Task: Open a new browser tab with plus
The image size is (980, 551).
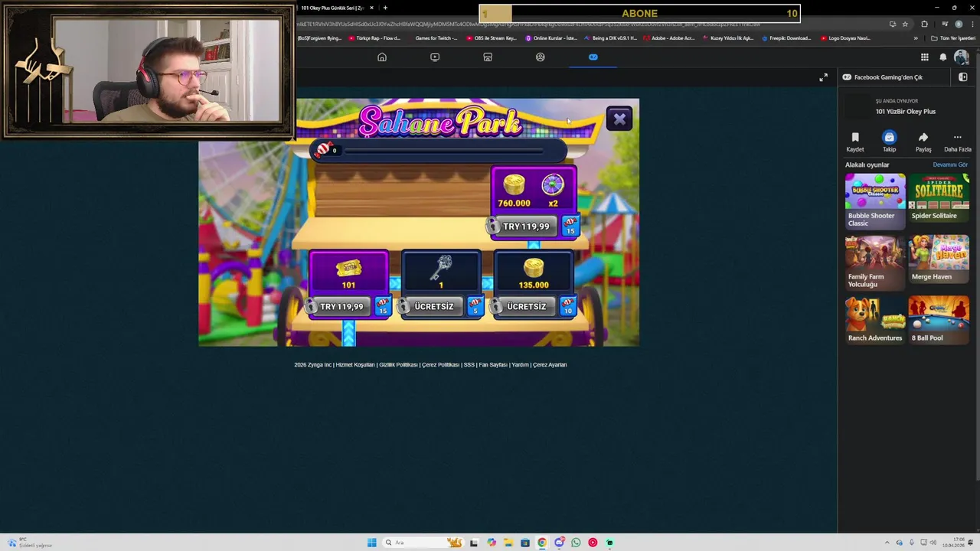Action: (385, 8)
